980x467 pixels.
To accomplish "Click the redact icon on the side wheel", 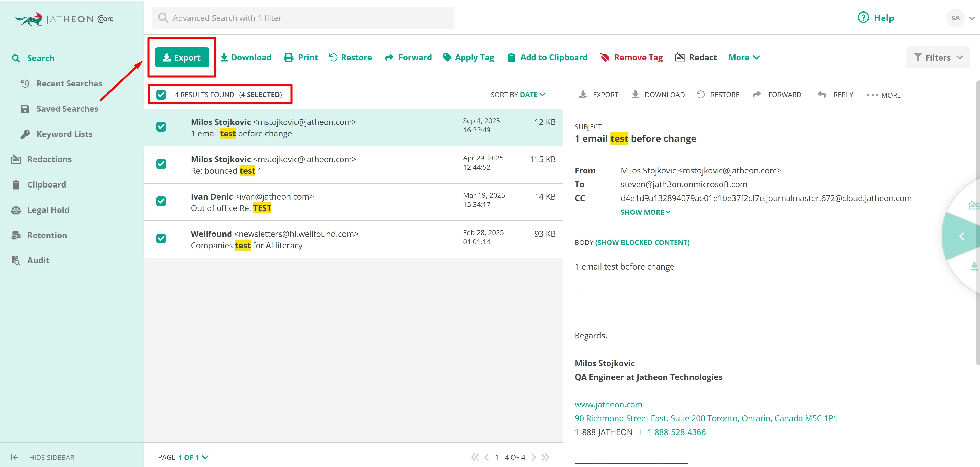I will coord(974,205).
